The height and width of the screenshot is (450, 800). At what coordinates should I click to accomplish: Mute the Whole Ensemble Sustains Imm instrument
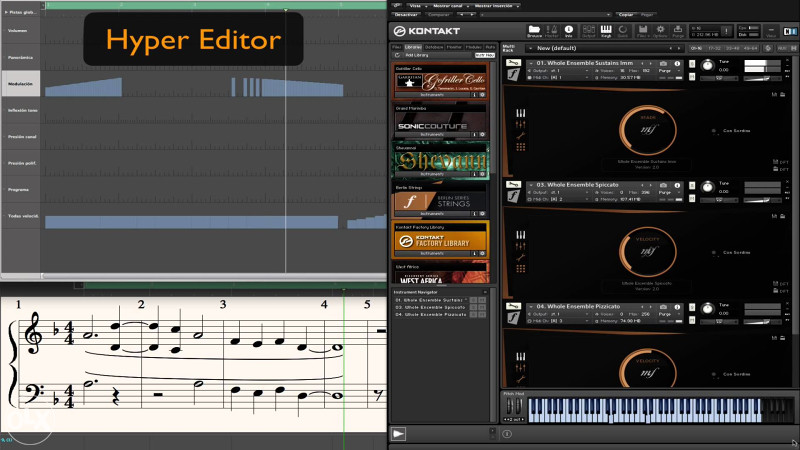click(x=692, y=77)
